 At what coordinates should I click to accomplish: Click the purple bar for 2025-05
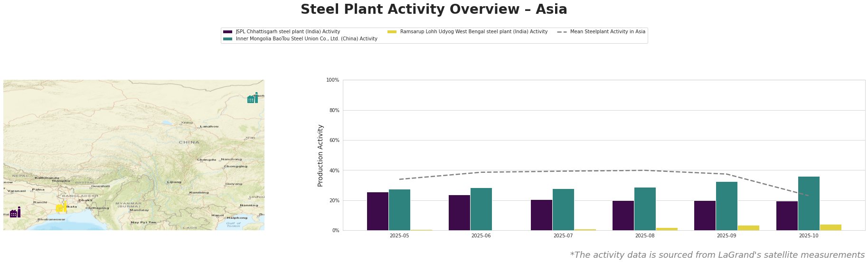pos(377,211)
